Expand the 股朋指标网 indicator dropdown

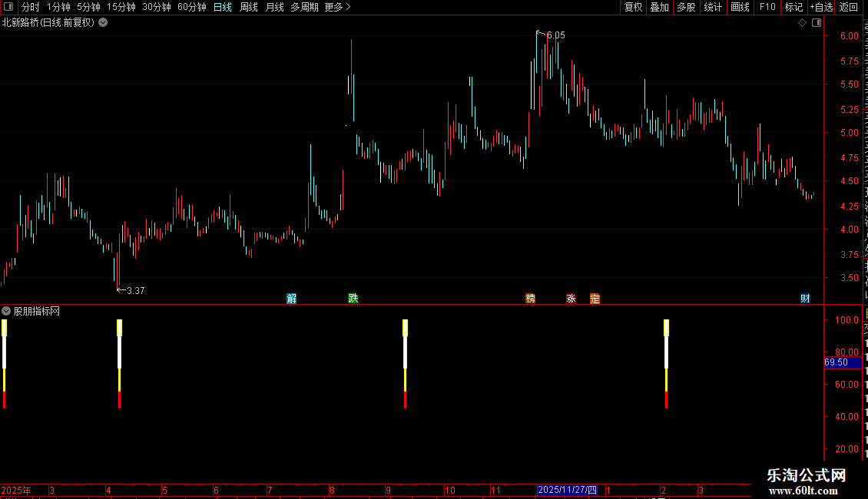(x=6, y=311)
